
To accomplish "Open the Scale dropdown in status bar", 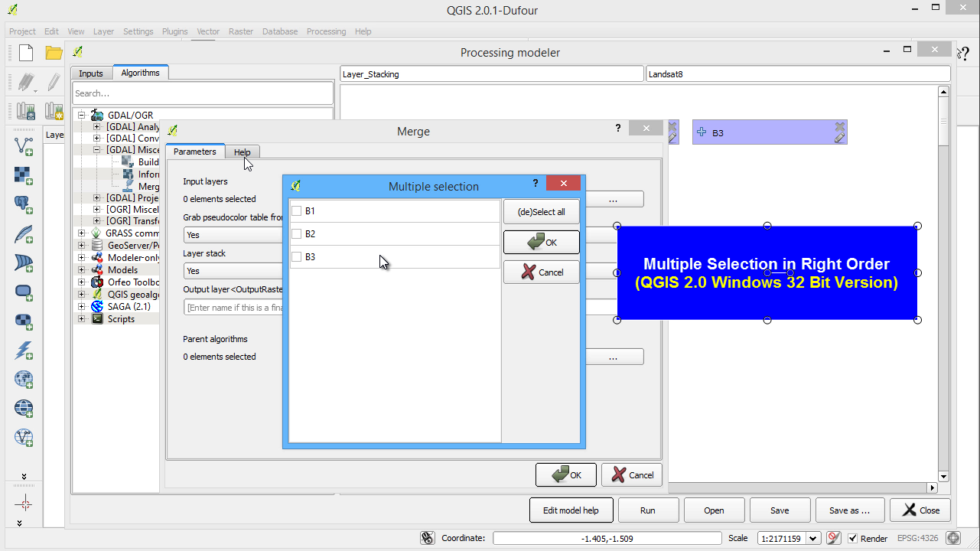I will 813,538.
